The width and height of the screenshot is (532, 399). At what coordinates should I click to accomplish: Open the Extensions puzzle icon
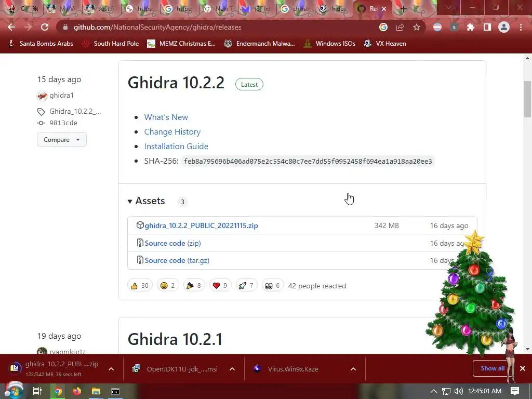point(471,27)
